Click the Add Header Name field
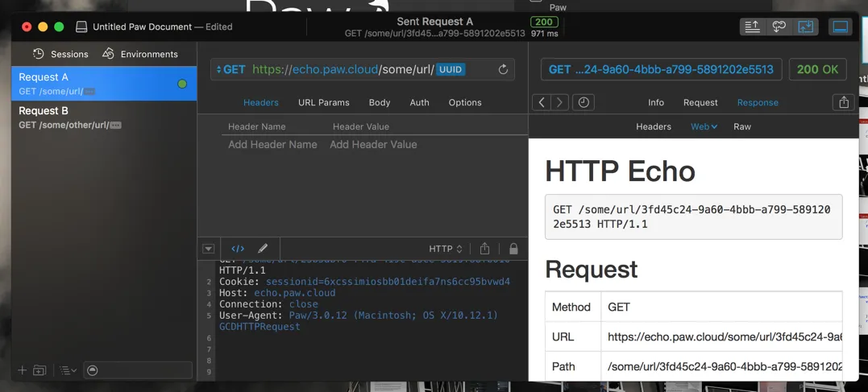This screenshot has height=392, width=868. coord(273,144)
